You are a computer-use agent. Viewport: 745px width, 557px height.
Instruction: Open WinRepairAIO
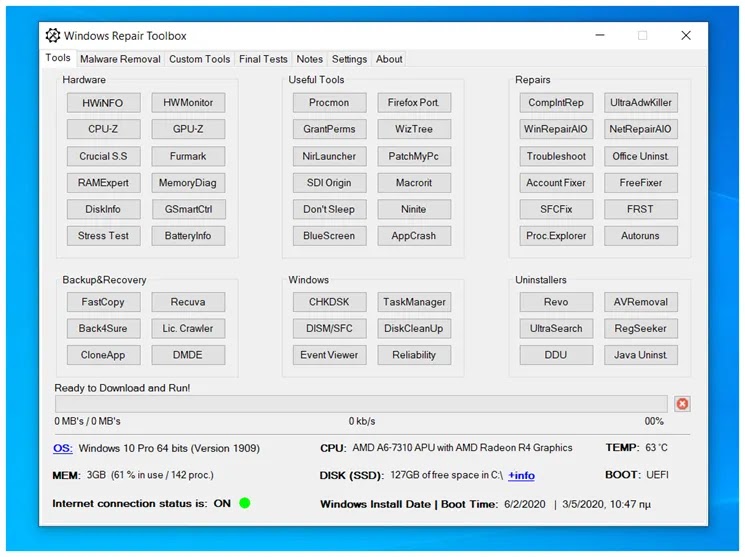point(556,129)
